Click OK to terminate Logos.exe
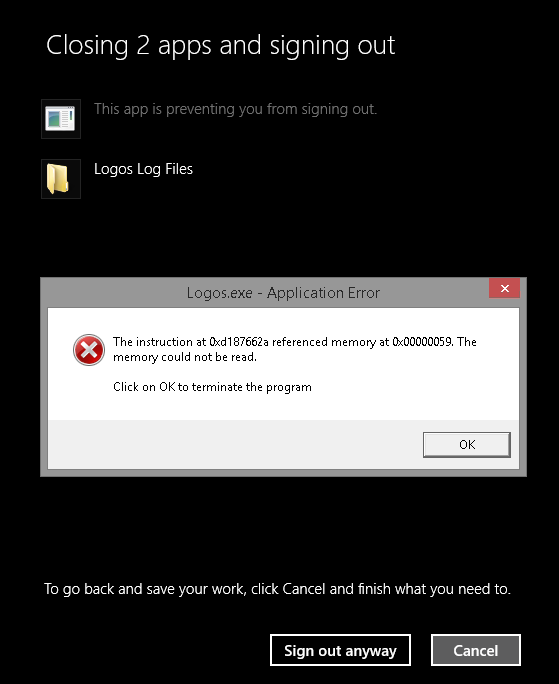Screen dimensions: 559x684 click(x=466, y=445)
